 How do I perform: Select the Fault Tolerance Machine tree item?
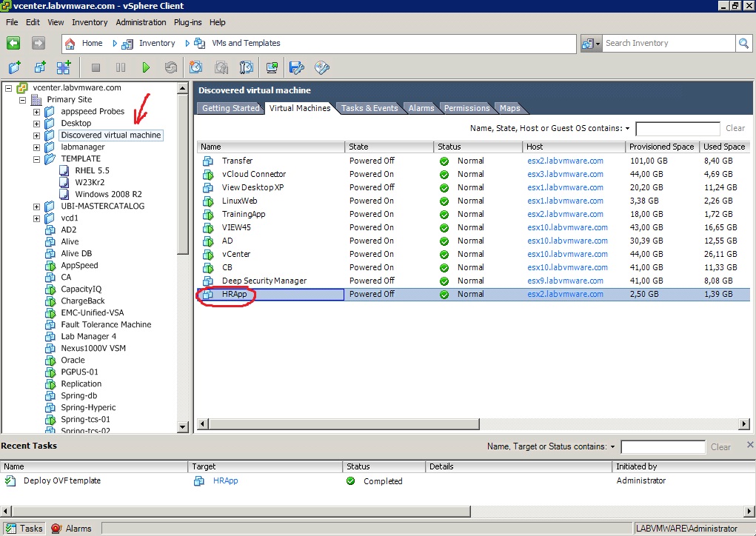pos(106,324)
